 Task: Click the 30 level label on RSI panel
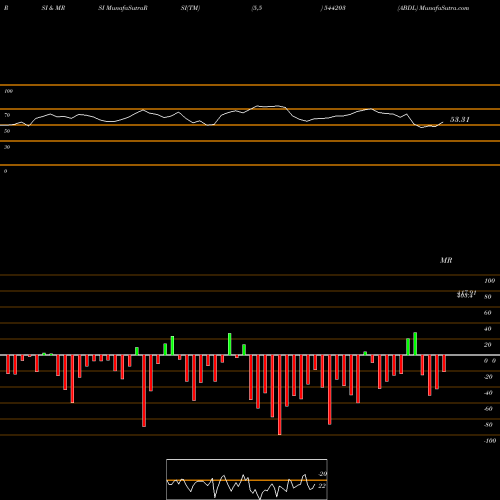point(7,147)
